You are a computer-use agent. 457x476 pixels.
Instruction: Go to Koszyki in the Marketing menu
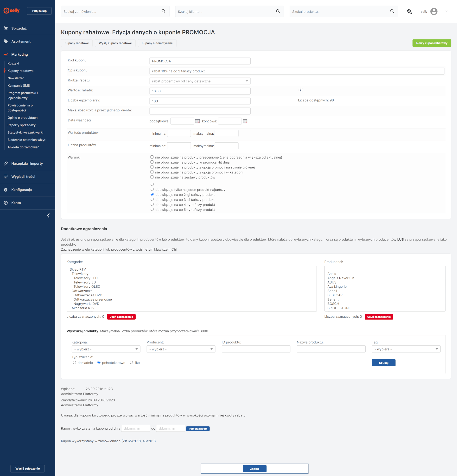click(13, 63)
